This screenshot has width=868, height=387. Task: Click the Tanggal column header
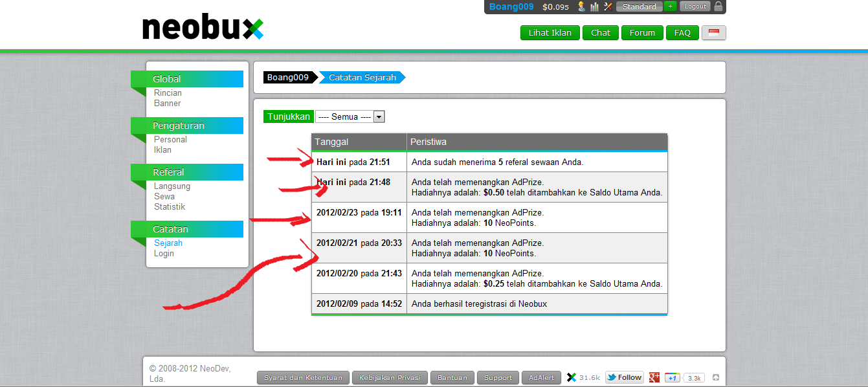[x=359, y=142]
